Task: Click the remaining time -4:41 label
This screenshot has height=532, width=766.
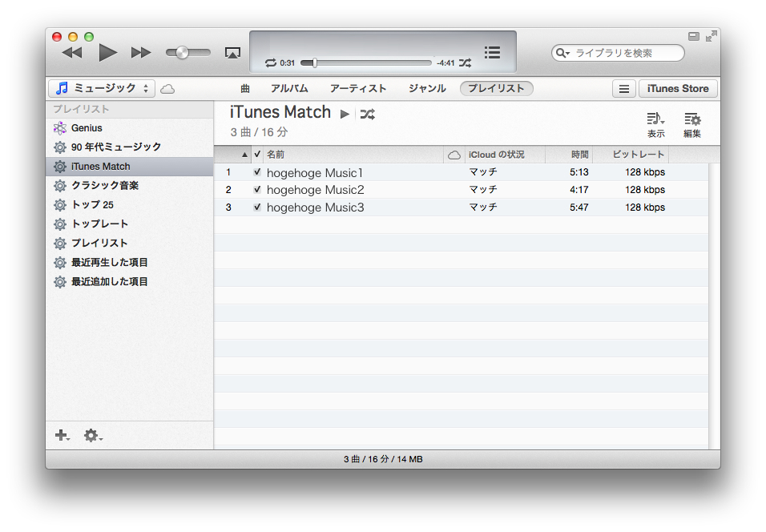Action: (445, 63)
